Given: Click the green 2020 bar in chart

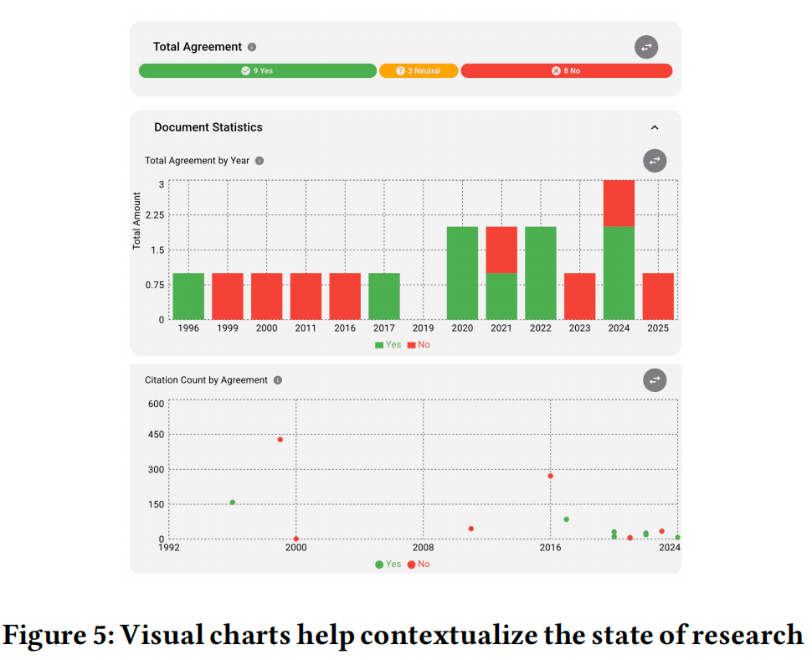Looking at the screenshot, I should point(462,273).
